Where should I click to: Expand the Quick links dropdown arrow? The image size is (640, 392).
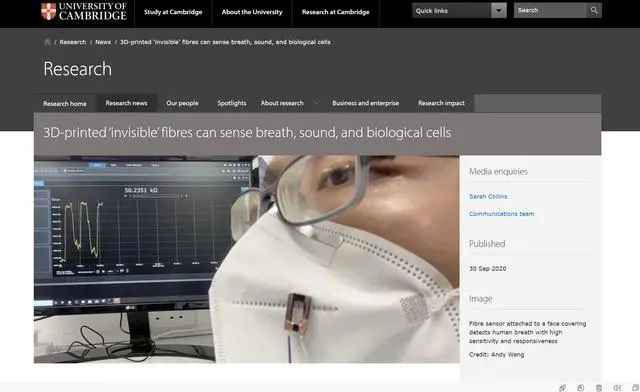[x=499, y=11]
